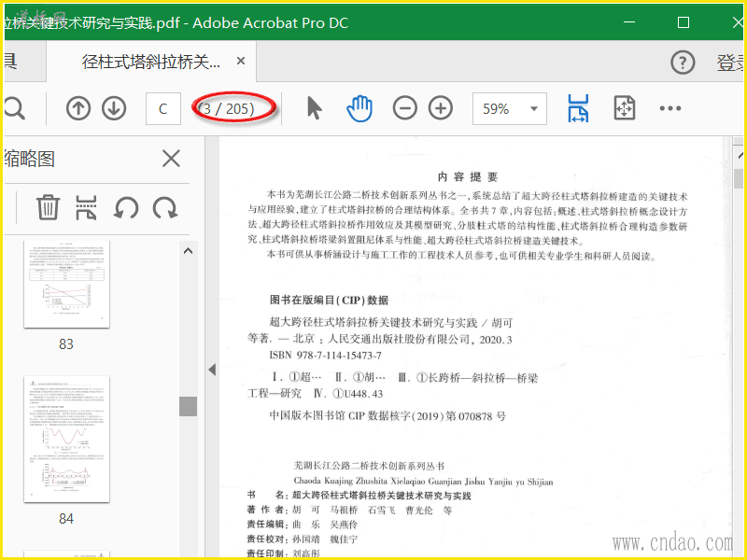747x560 pixels.
Task: Open the help question mark icon
Action: coord(683,63)
